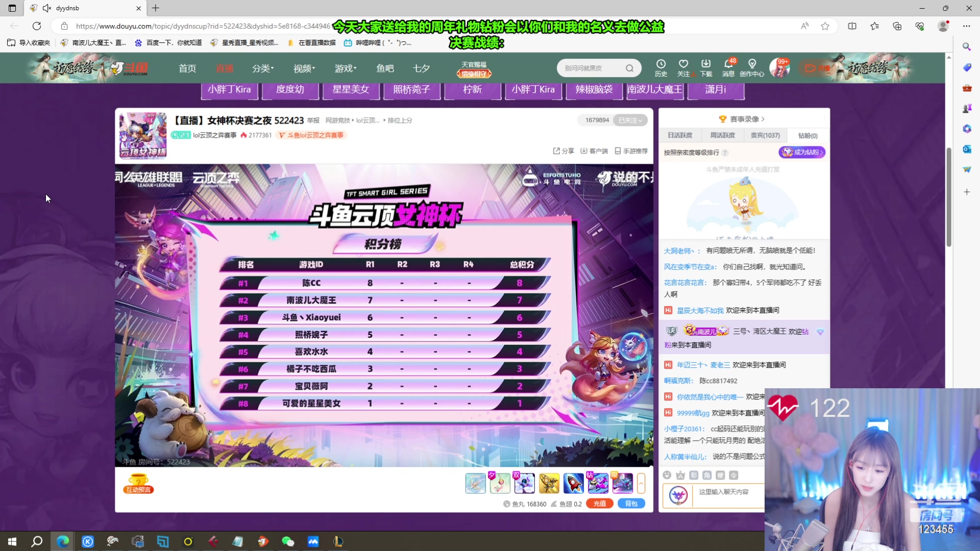Open the Windows taskbar search icon

tap(37, 541)
